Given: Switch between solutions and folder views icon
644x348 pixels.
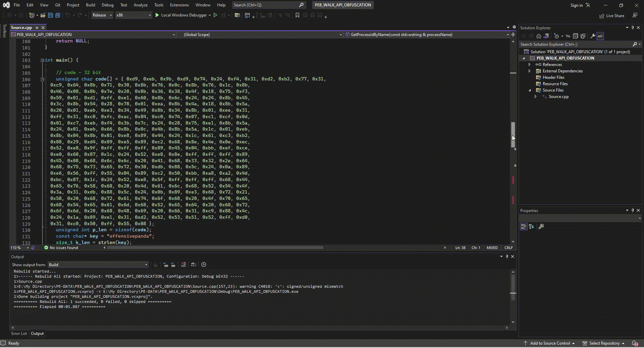Looking at the screenshot, I should point(547,36).
